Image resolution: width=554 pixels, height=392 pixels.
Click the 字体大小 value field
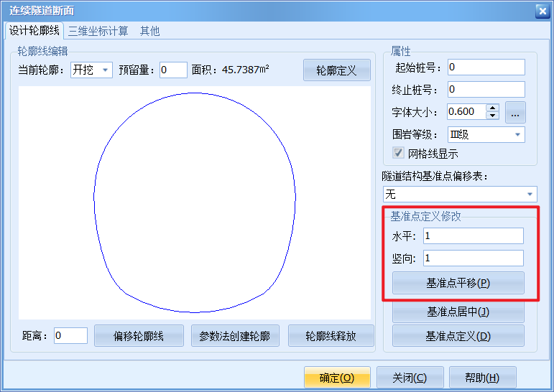point(467,111)
